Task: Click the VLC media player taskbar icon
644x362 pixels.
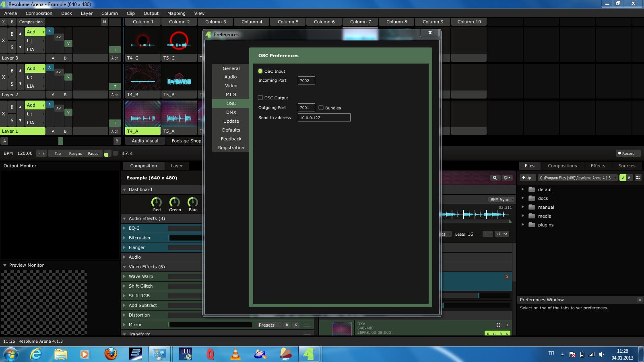Action: (235, 354)
